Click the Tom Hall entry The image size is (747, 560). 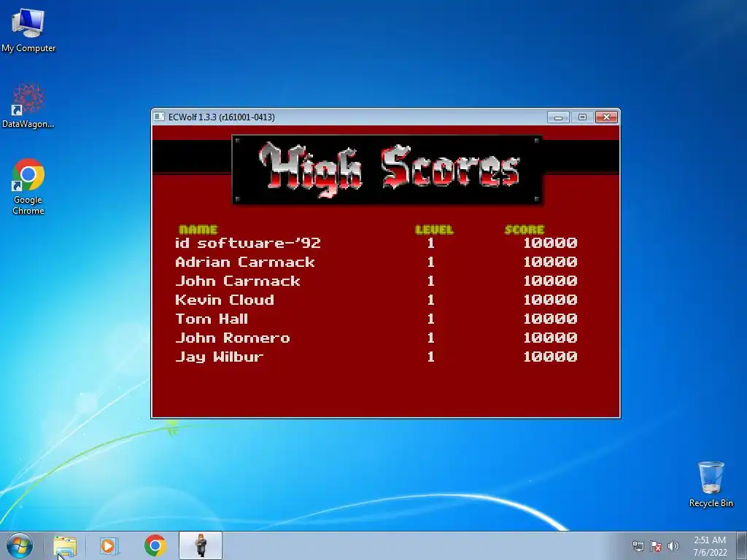(x=212, y=319)
